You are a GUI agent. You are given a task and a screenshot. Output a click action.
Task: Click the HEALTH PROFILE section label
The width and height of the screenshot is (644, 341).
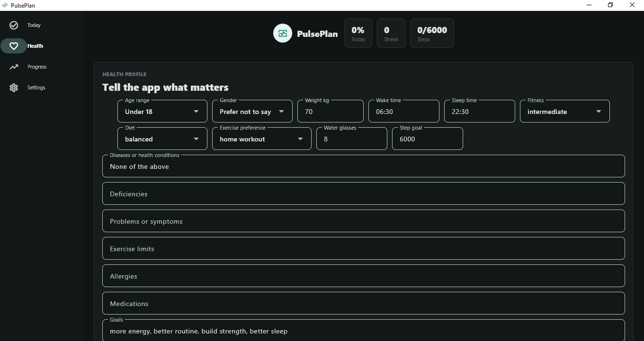coord(124,74)
